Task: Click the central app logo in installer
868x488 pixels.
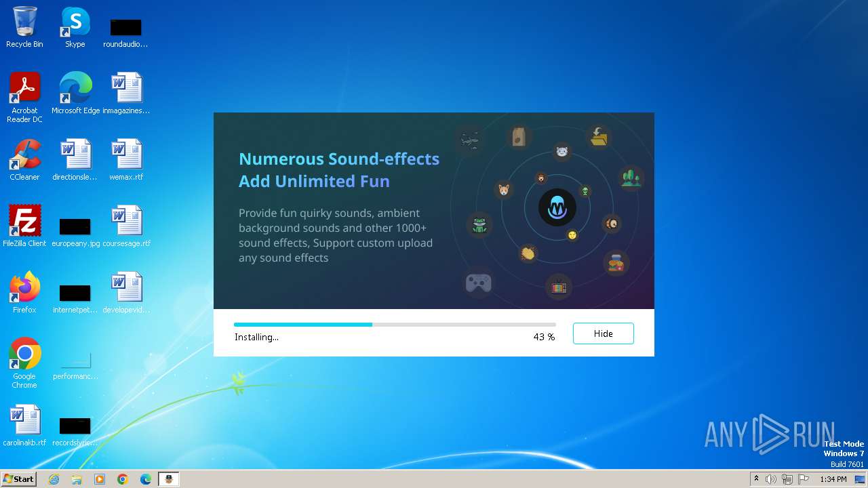Action: pyautogui.click(x=557, y=207)
